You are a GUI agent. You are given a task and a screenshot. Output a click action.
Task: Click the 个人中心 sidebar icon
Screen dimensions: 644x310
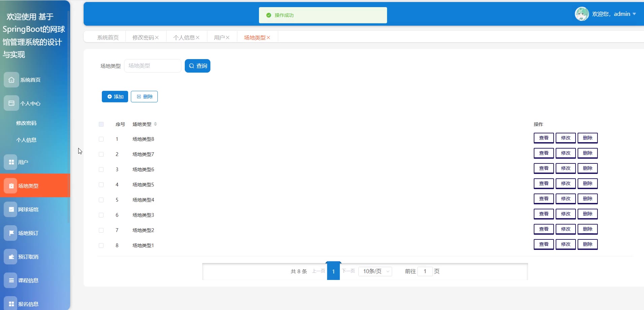point(11,103)
